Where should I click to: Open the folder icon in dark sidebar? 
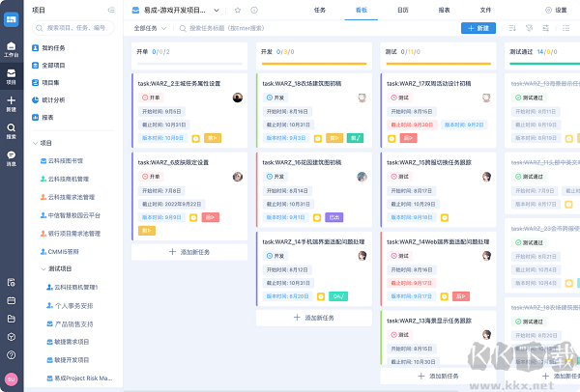click(x=11, y=319)
